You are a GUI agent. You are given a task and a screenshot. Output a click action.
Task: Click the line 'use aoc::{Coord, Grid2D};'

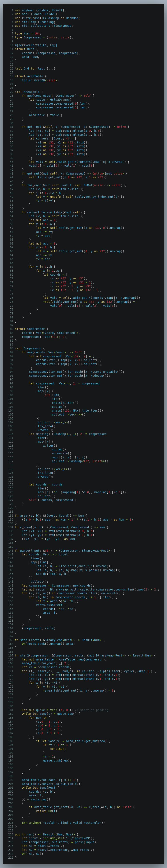pos(37,14)
